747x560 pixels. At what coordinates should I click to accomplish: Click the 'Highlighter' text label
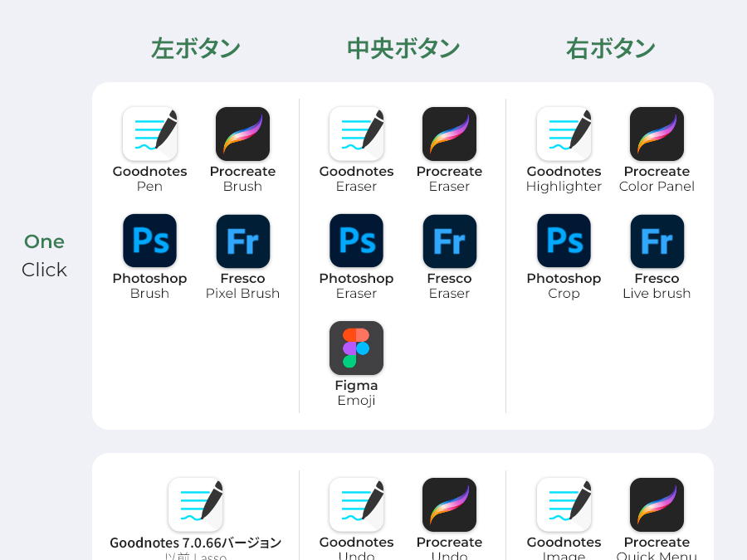pyautogui.click(x=564, y=187)
